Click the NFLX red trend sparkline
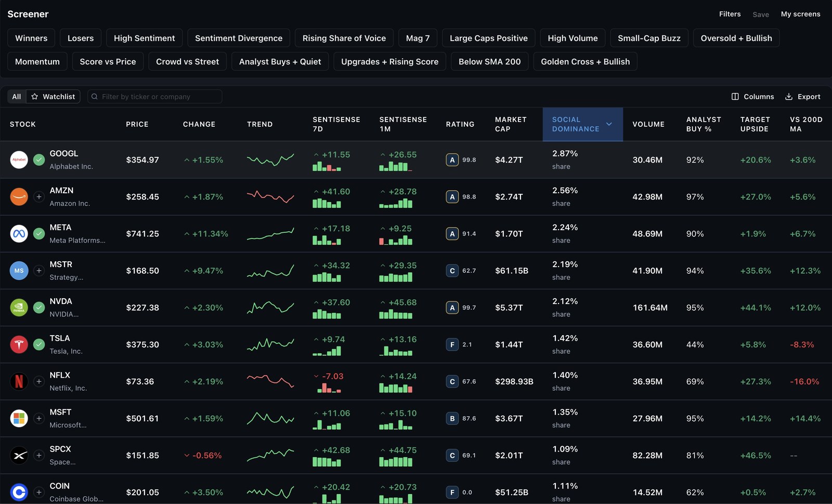The image size is (832, 504). coord(270,381)
